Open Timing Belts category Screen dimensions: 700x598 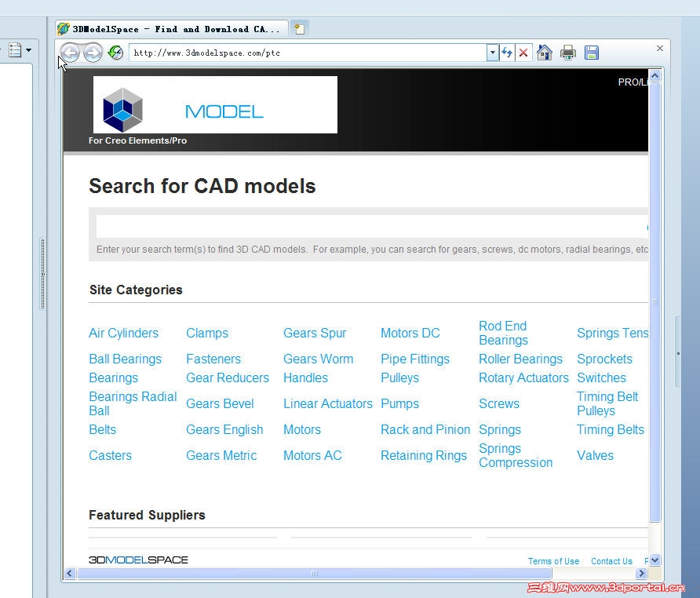coord(611,429)
